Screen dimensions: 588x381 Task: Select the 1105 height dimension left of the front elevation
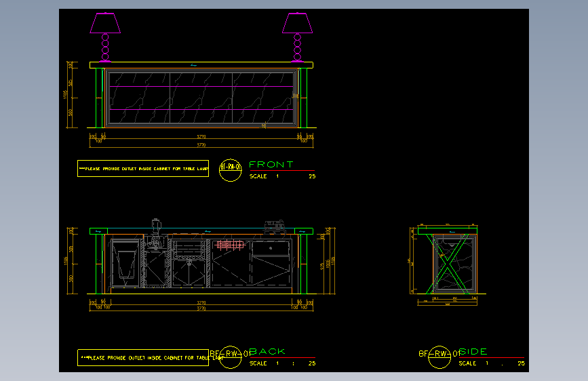tap(65, 94)
